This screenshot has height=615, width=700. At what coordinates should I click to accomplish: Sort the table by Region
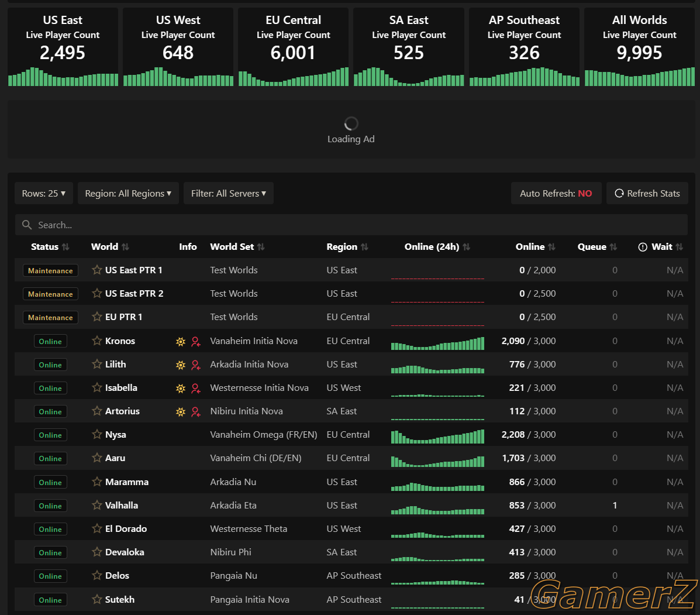tap(347, 246)
